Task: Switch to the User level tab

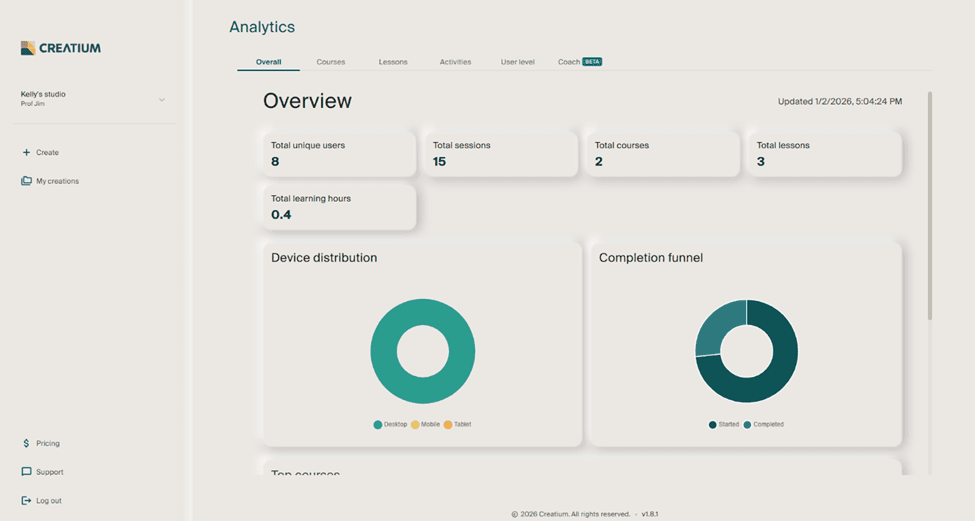Action: click(517, 62)
